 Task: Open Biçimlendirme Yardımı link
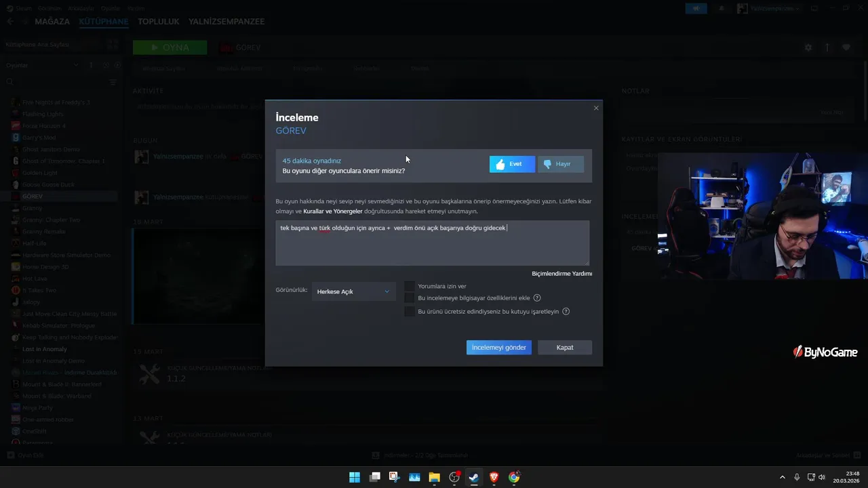(561, 274)
